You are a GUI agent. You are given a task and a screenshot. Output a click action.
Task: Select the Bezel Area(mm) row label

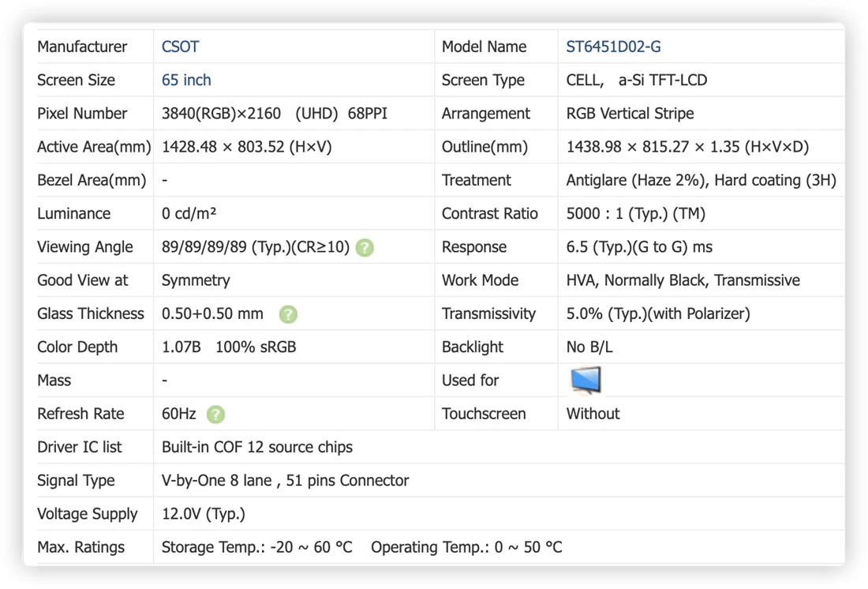tap(92, 180)
